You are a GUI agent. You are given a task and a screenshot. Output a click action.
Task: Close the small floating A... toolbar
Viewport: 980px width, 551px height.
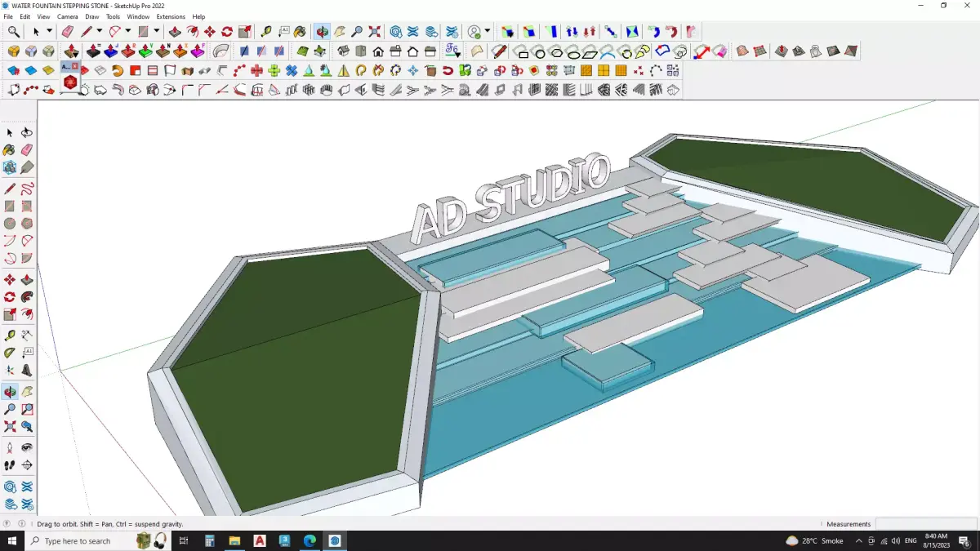coord(75,66)
